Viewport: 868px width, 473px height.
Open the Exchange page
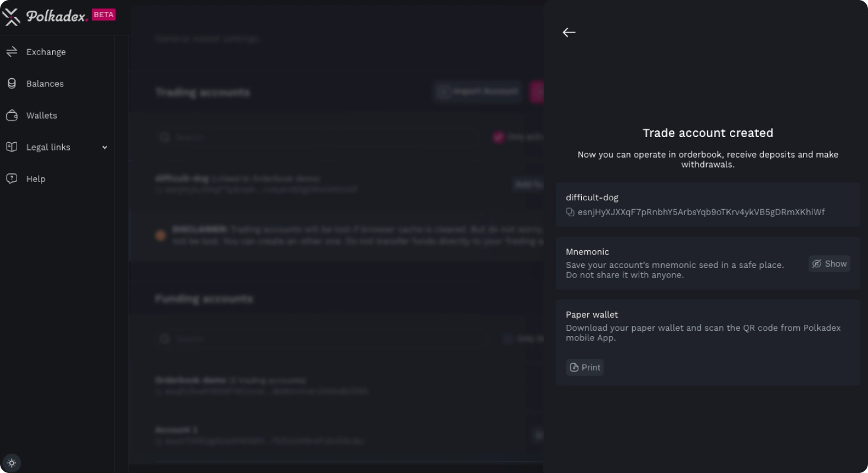pyautogui.click(x=46, y=52)
